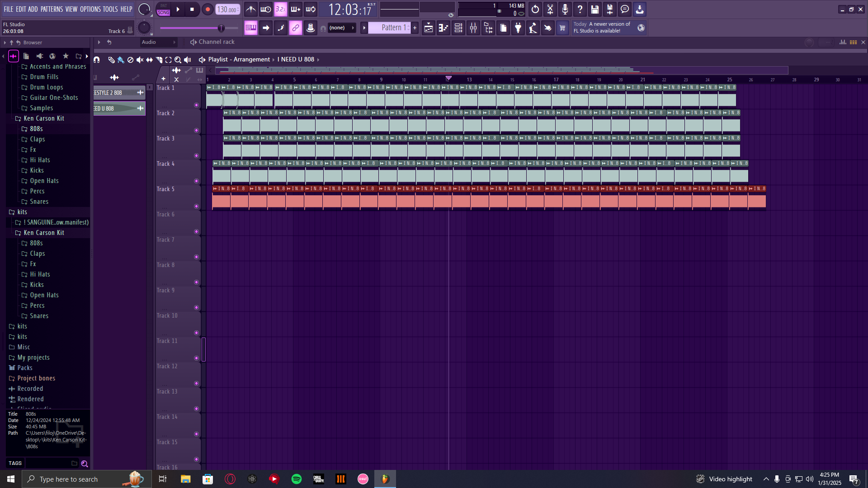Click the Undo history icon
This screenshot has width=868, height=488.
[535, 9]
